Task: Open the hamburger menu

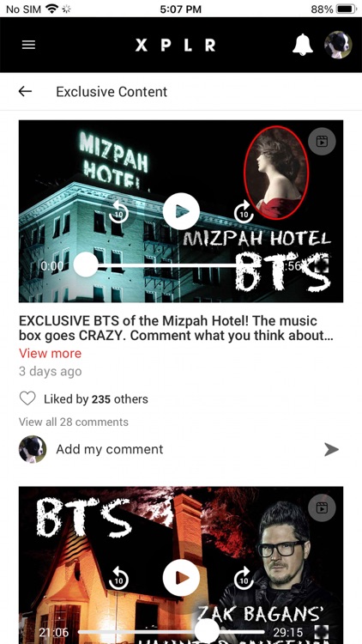Action: (x=28, y=45)
